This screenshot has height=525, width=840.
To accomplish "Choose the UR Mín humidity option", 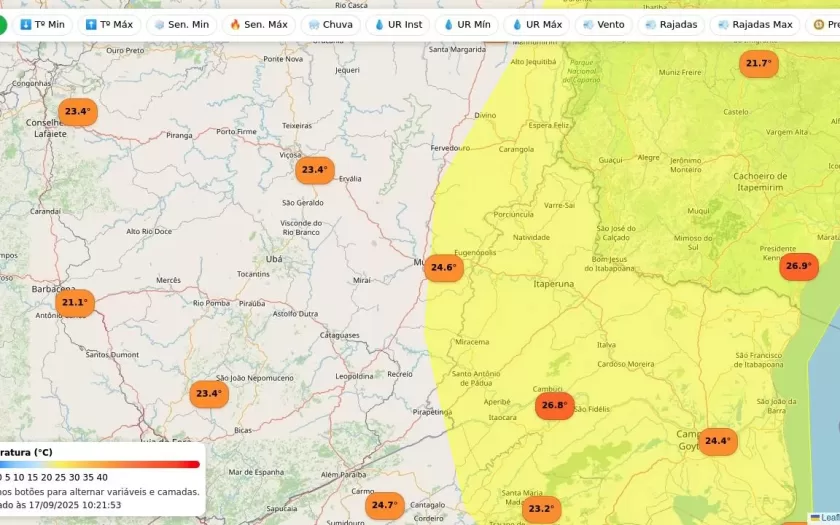I will (x=467, y=24).
